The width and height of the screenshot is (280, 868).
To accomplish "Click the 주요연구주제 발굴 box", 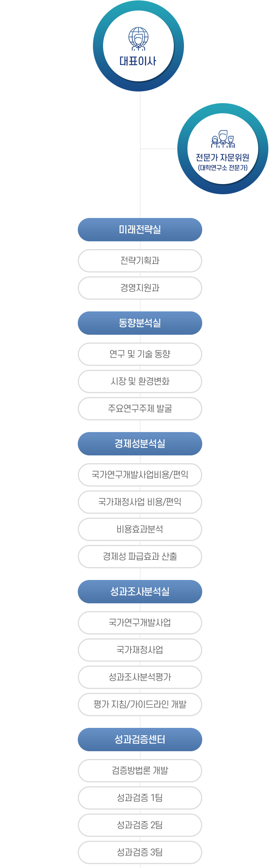I will (140, 409).
